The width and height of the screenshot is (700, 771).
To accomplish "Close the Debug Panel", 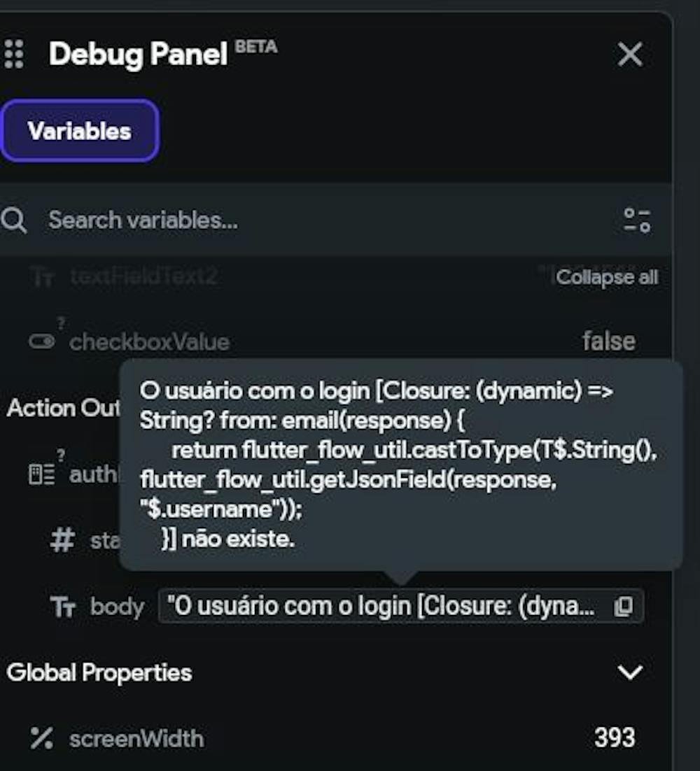I will (x=630, y=54).
